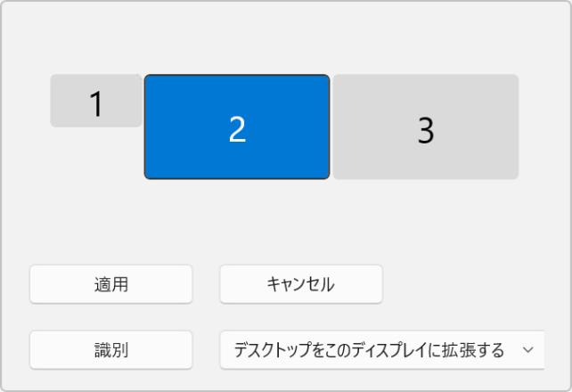The image size is (572, 392).
Task: Expand the multiple-display mode combo box
Action: pos(381,349)
